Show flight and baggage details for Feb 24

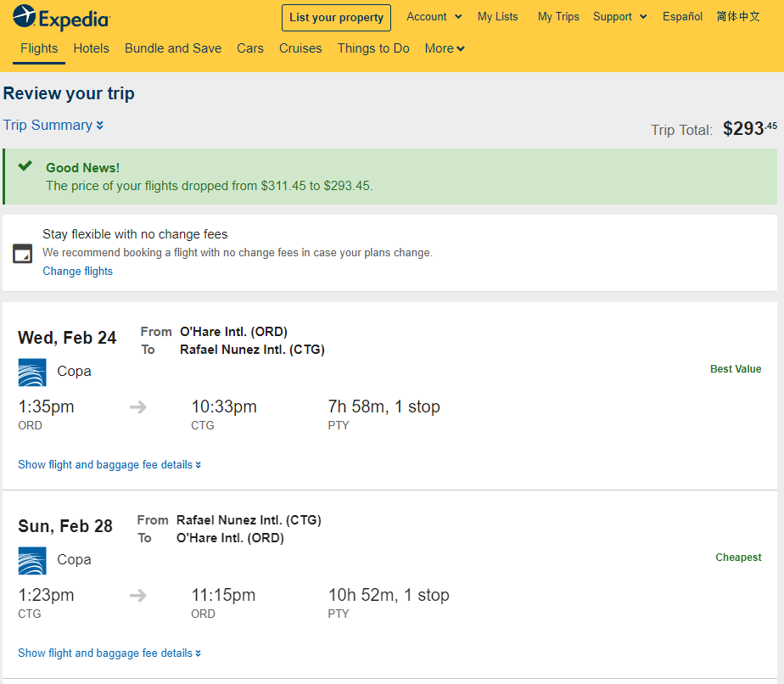pos(109,464)
